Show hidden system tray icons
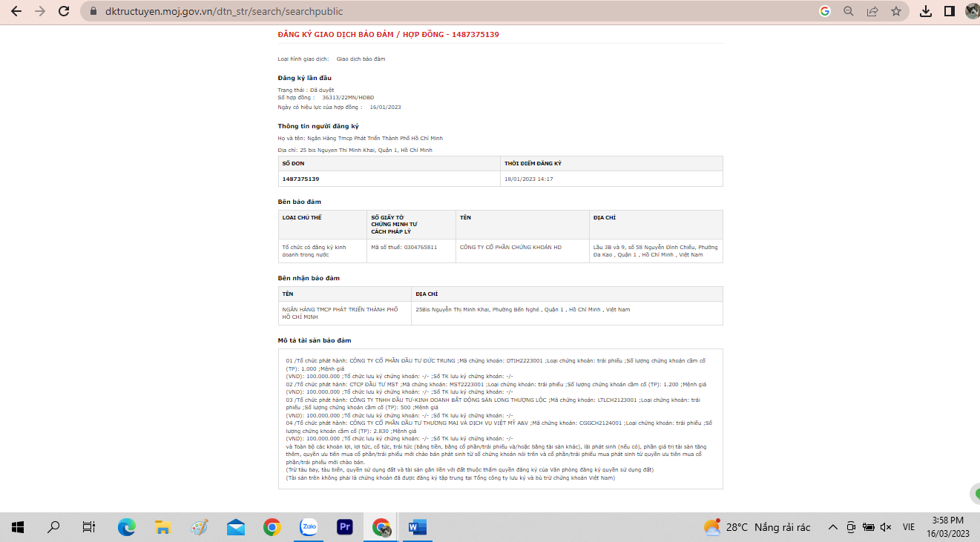 (x=832, y=527)
